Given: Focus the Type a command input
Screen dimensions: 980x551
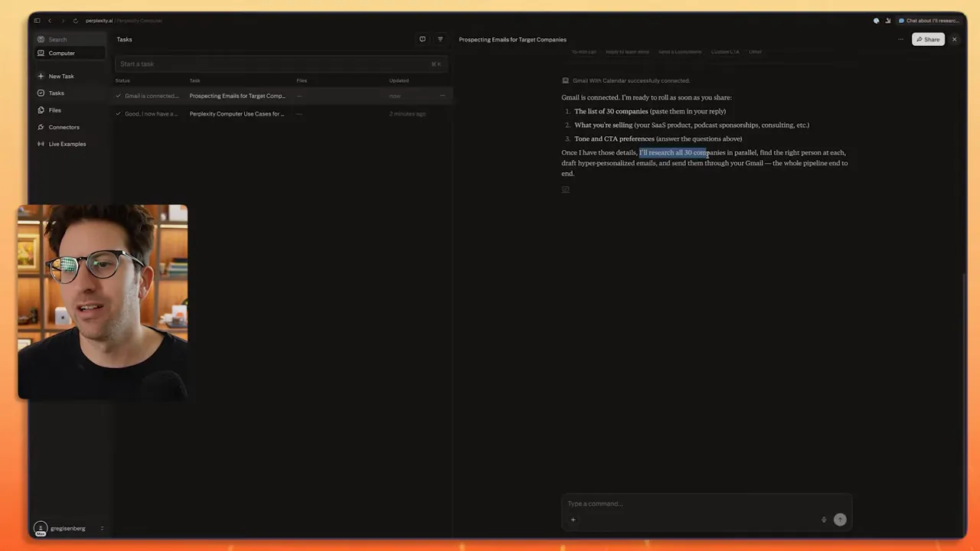Looking at the screenshot, I should coord(706,504).
